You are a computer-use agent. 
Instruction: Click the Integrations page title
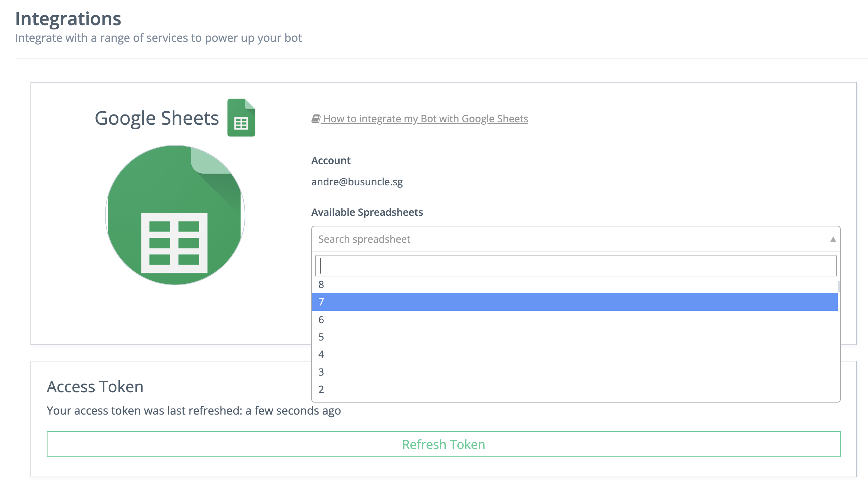pos(68,19)
